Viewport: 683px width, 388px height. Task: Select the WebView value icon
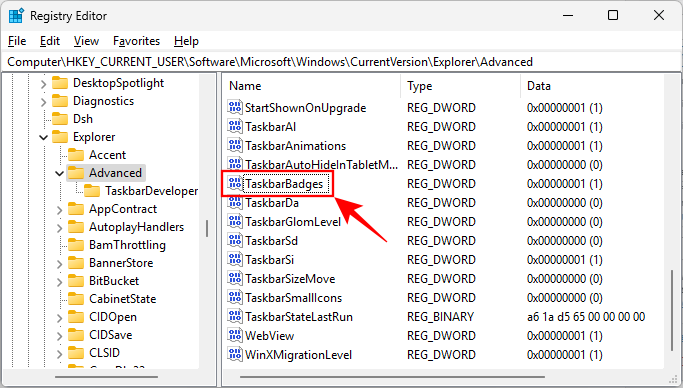[235, 335]
